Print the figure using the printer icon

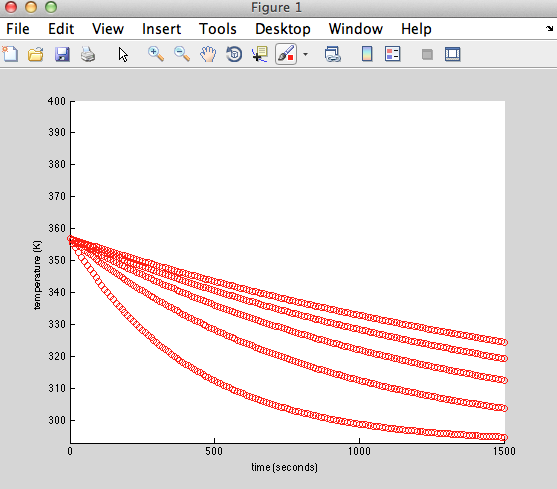click(88, 54)
